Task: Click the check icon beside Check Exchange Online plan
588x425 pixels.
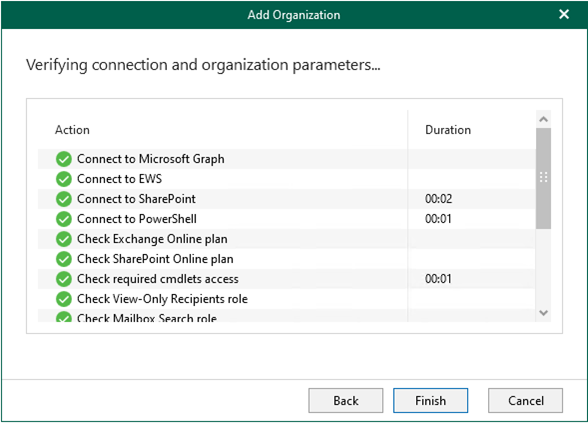Action: coord(64,239)
